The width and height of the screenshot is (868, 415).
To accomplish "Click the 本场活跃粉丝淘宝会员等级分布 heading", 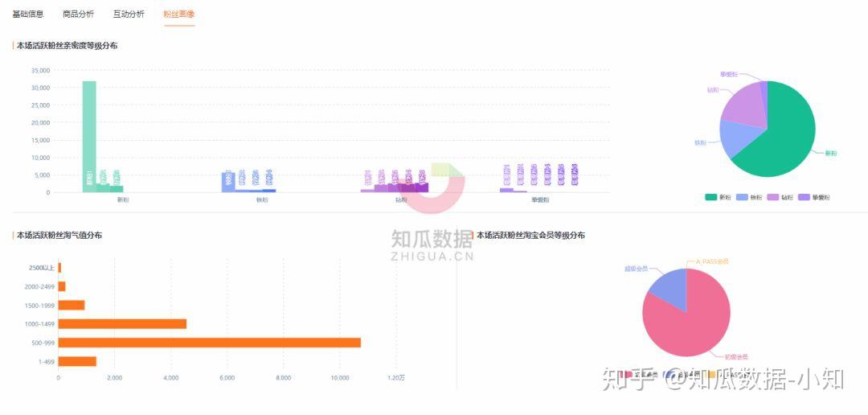I will pyautogui.click(x=531, y=235).
